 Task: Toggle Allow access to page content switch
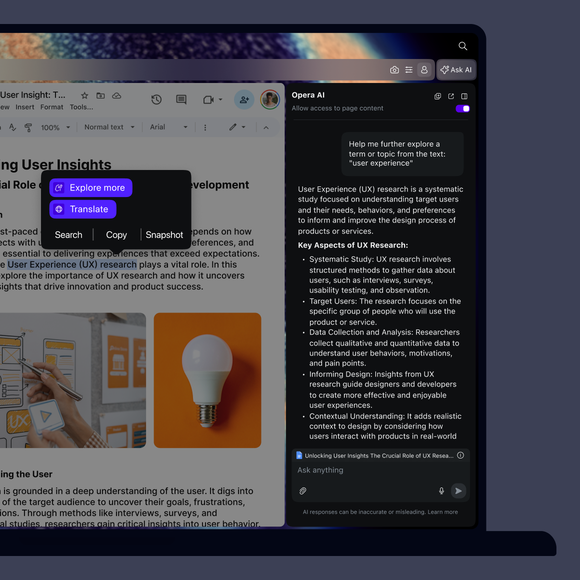(463, 108)
